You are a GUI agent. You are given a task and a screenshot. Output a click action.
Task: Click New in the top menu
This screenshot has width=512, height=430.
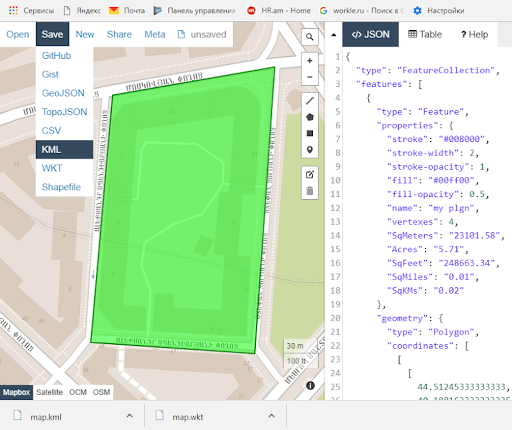click(85, 34)
